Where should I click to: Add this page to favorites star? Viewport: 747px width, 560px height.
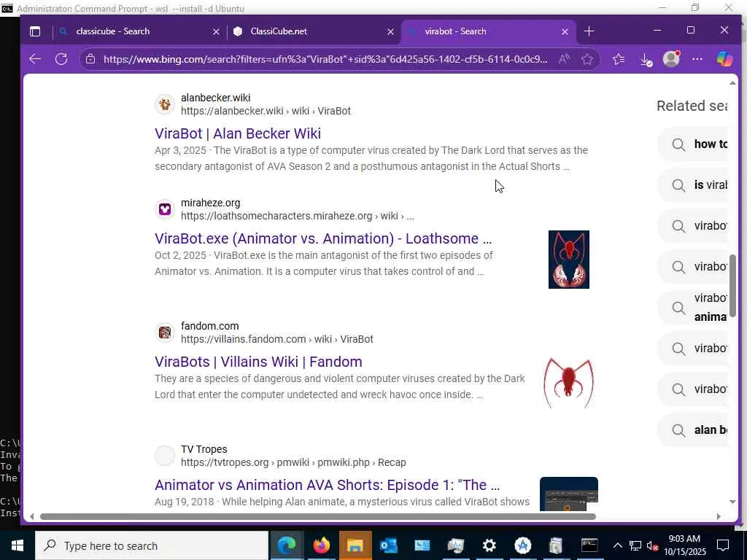tap(587, 59)
